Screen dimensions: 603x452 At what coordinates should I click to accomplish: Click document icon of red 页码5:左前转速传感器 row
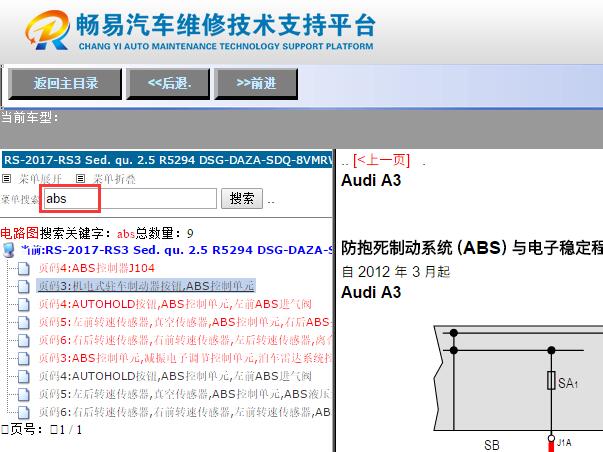[23, 323]
